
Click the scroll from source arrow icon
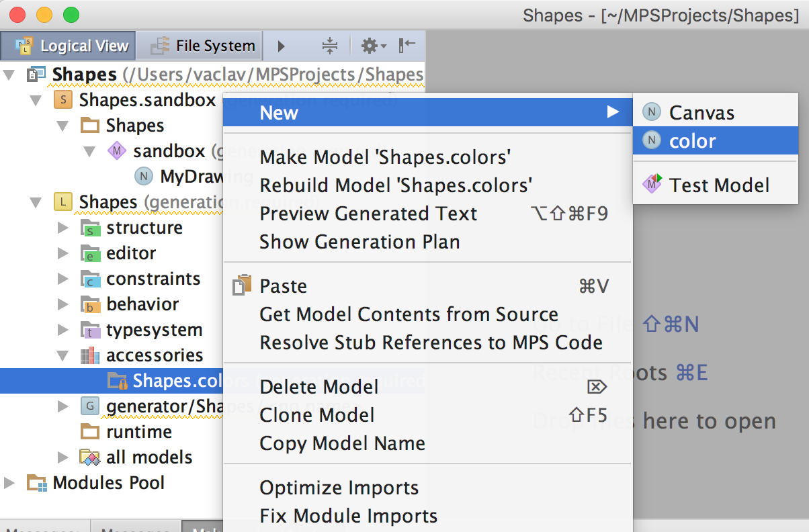click(282, 46)
